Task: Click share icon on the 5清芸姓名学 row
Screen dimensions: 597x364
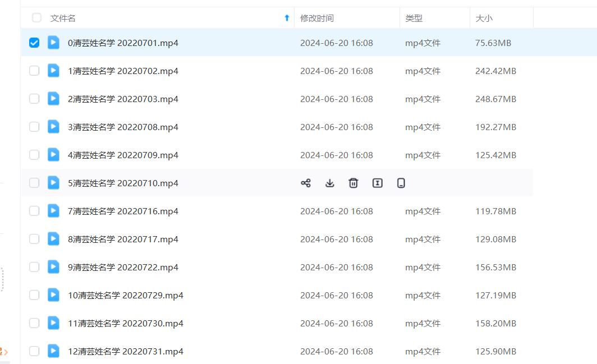Action: [306, 183]
